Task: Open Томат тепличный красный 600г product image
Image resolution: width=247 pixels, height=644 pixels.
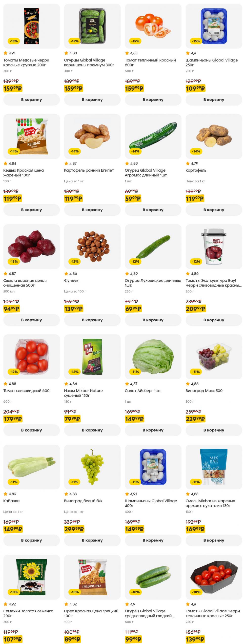Action: [153, 26]
